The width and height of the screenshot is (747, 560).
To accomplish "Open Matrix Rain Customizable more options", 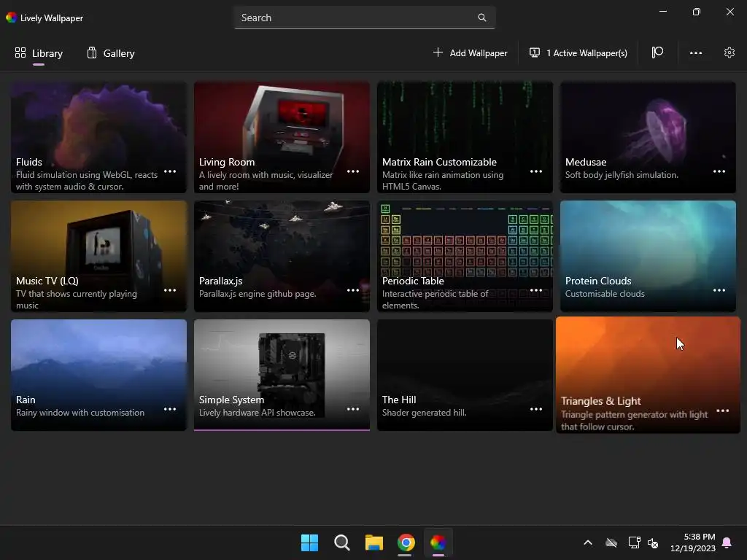I will [x=536, y=171].
